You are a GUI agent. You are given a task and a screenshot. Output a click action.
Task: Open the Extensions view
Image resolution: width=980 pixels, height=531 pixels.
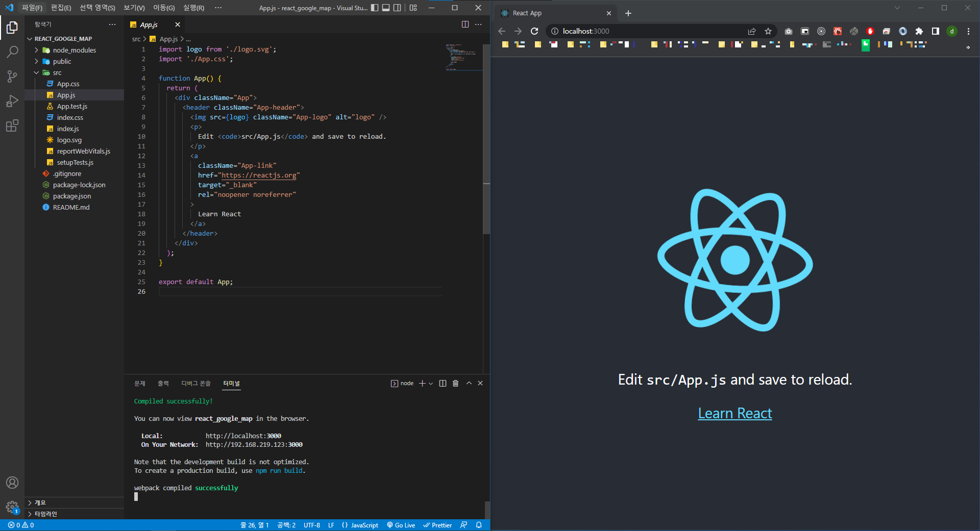[12, 125]
